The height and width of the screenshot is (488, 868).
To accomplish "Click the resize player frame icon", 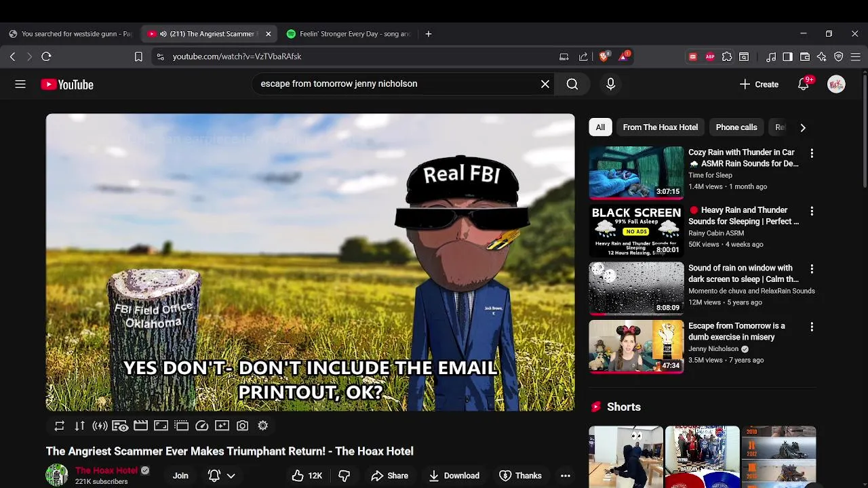I will pyautogui.click(x=161, y=426).
